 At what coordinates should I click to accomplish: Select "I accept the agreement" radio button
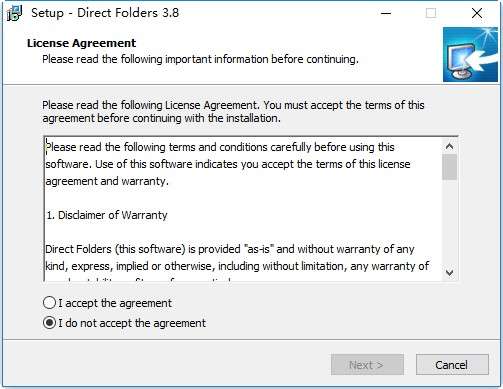[49, 303]
